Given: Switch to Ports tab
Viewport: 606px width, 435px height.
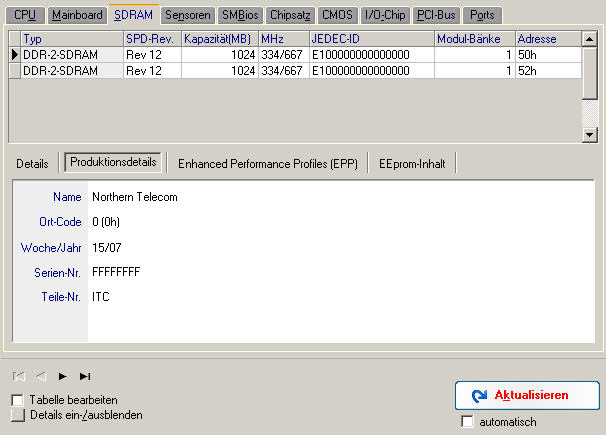Looking at the screenshot, I should [482, 15].
